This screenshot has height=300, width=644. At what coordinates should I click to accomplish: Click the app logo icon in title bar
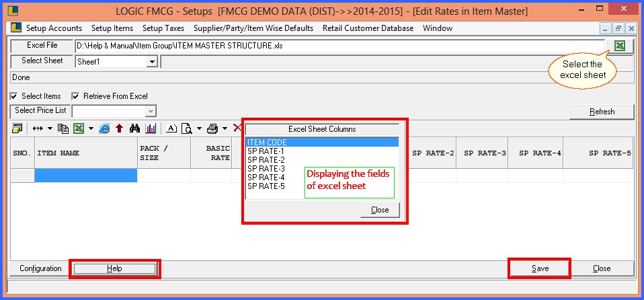coord(15,10)
